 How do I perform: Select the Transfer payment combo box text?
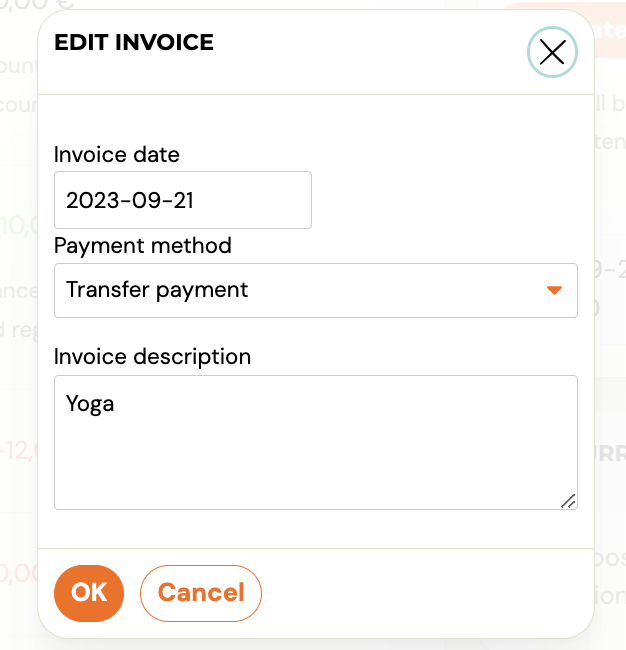[157, 290]
